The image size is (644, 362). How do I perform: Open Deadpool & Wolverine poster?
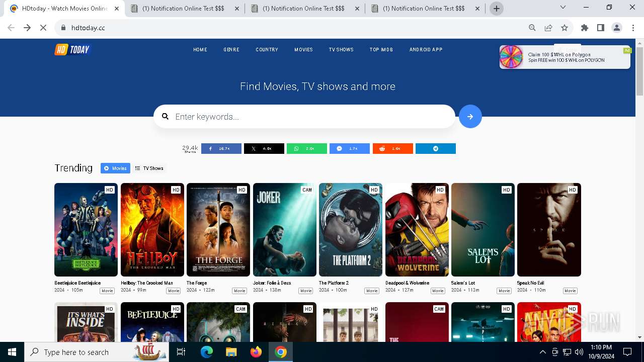[x=417, y=230]
